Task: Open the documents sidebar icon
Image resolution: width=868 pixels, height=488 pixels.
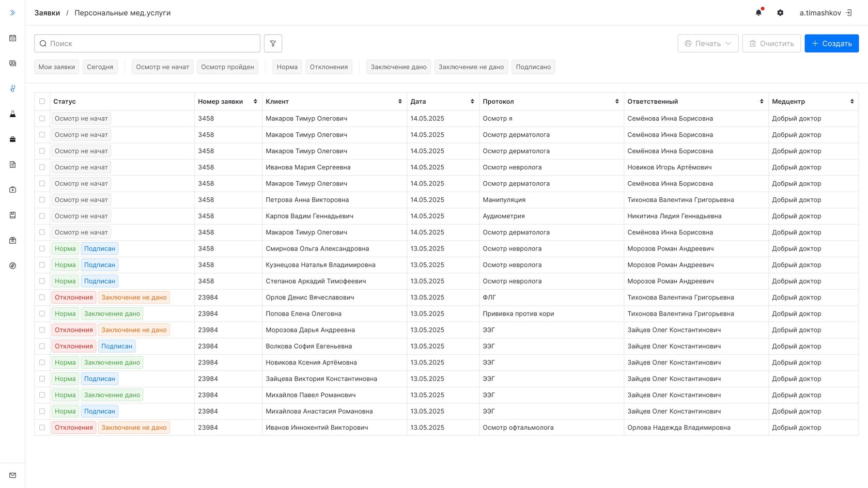Action: (12, 165)
